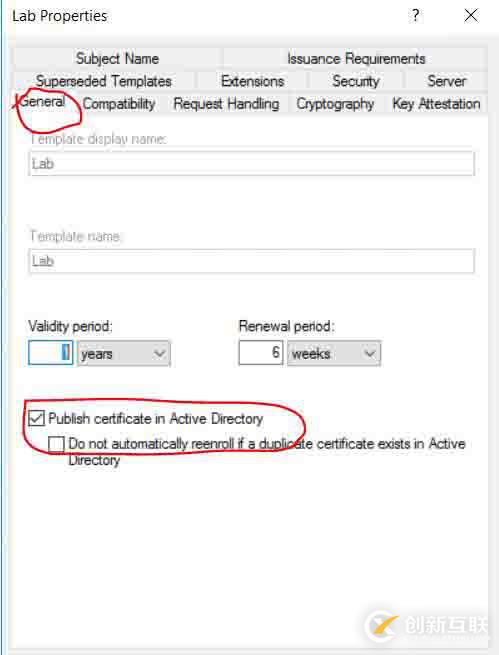
Task: Select the Extensions tab
Action: [x=253, y=81]
